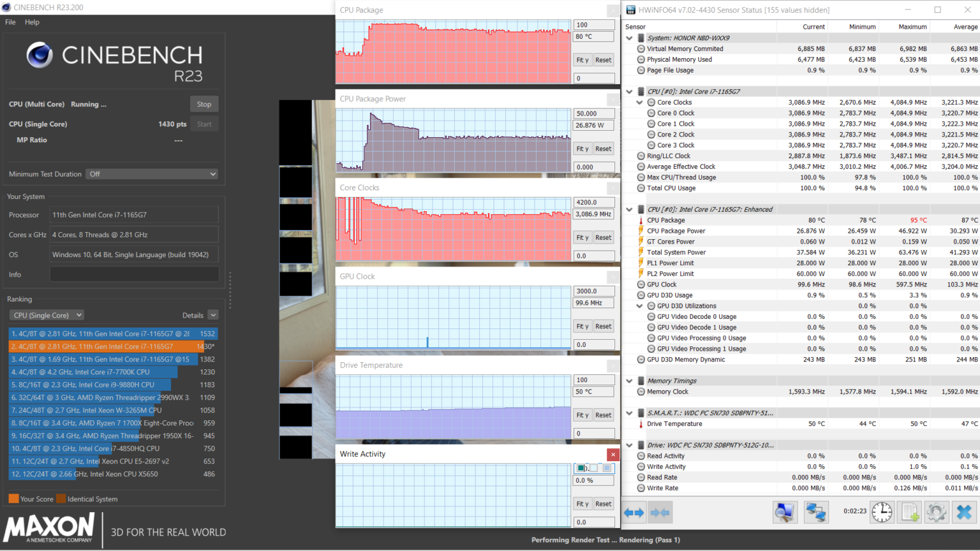Click the GT Cores Power lightning icon

[641, 242]
